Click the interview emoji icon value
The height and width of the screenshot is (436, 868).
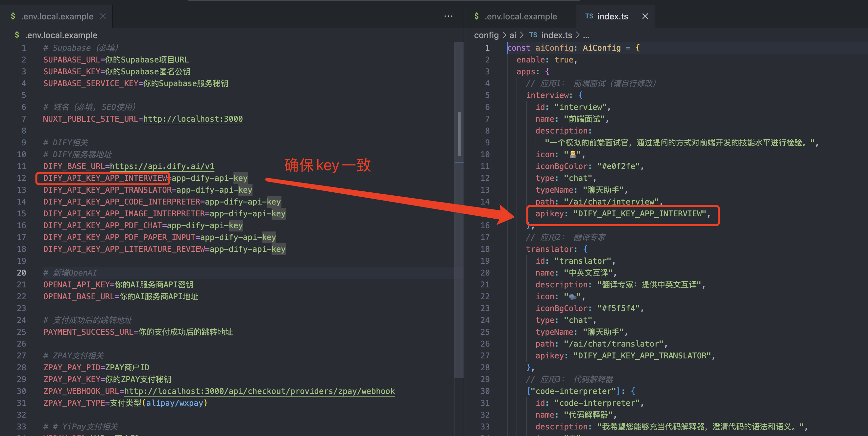pyautogui.click(x=572, y=154)
